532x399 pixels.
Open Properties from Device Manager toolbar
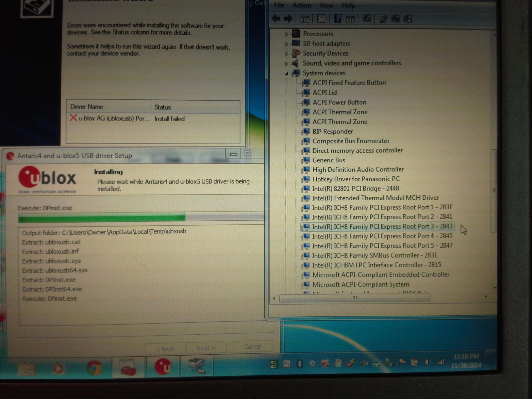coord(321,19)
